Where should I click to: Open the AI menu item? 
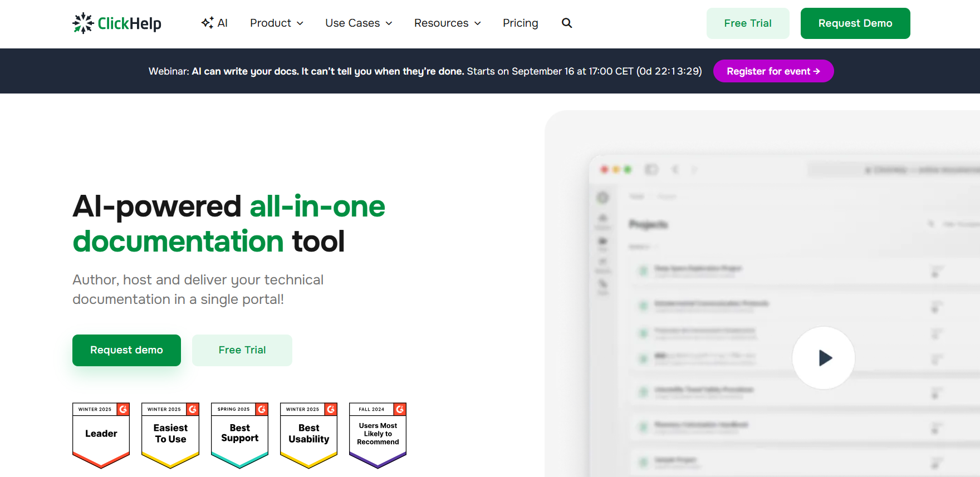214,23
